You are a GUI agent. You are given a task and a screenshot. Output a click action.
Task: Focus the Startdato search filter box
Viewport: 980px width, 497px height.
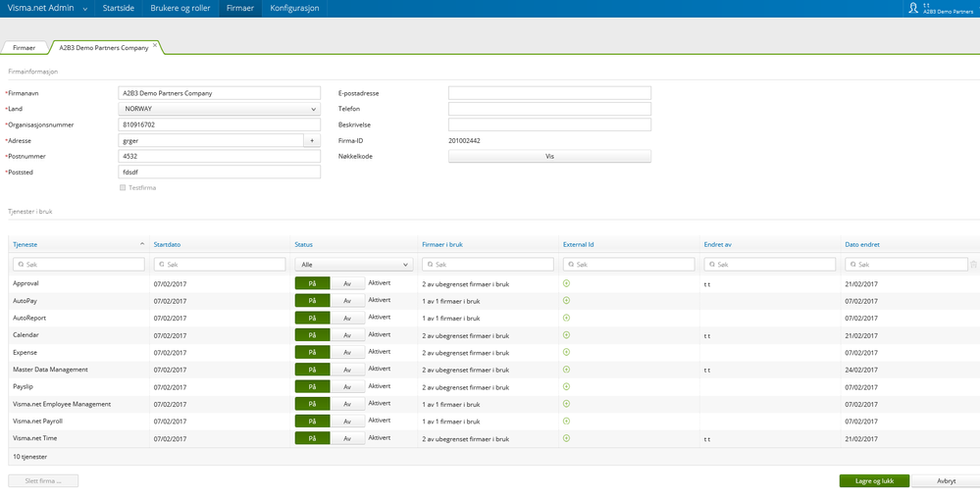pyautogui.click(x=220, y=265)
